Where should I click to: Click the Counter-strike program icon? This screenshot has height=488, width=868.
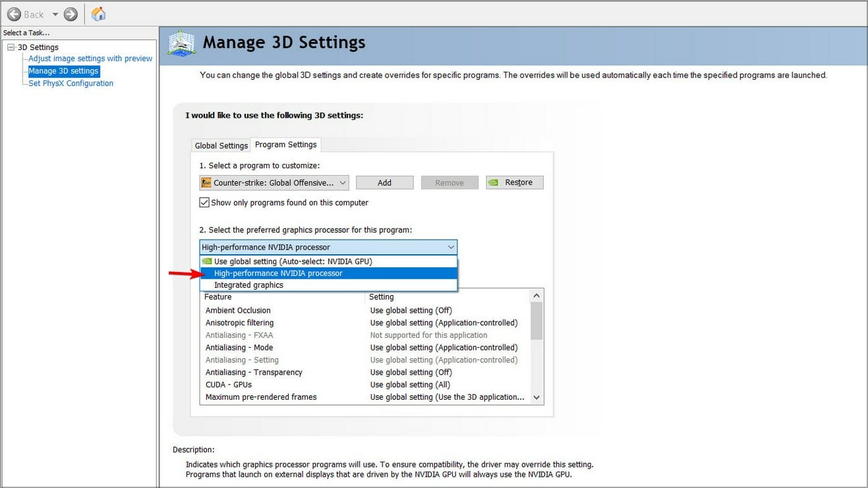206,182
